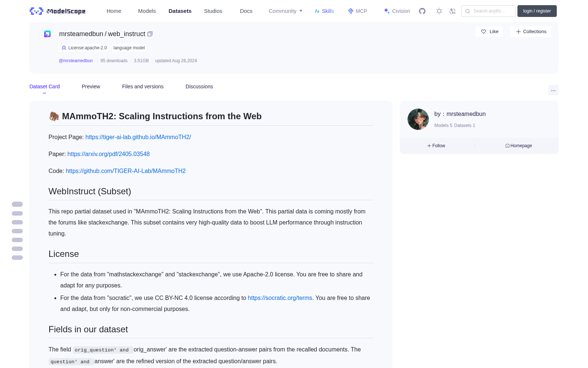Click the language model tag

[x=129, y=48]
